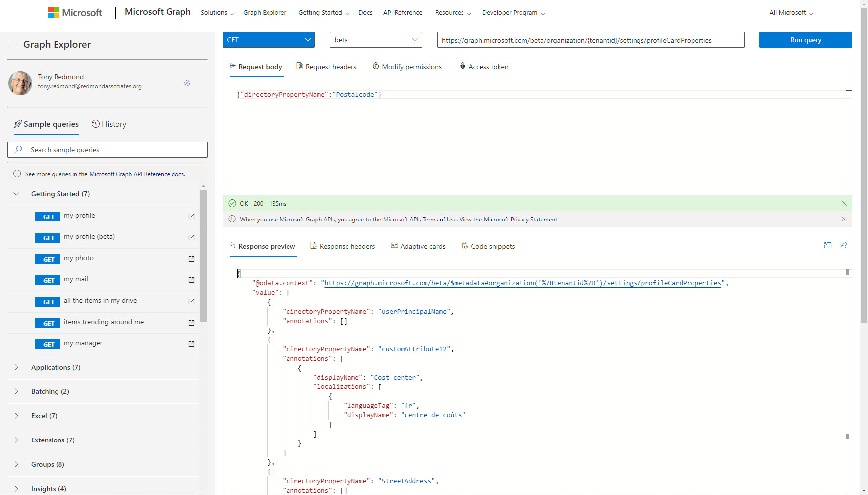Select the Request body tab
Viewport: 868px width, 495px height.
256,67
